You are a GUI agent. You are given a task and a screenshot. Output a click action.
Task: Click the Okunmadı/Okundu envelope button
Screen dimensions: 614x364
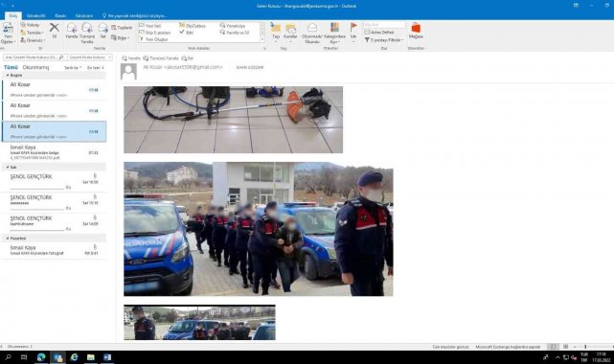(312, 33)
